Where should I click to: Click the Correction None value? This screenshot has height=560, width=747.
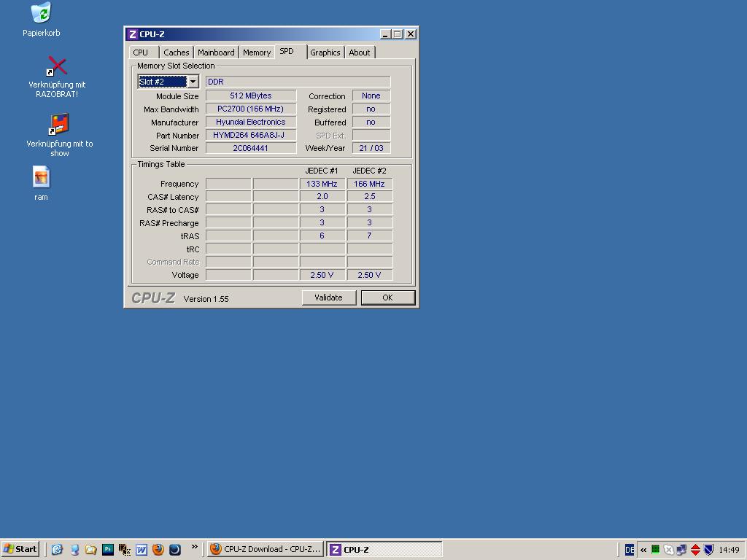point(371,96)
